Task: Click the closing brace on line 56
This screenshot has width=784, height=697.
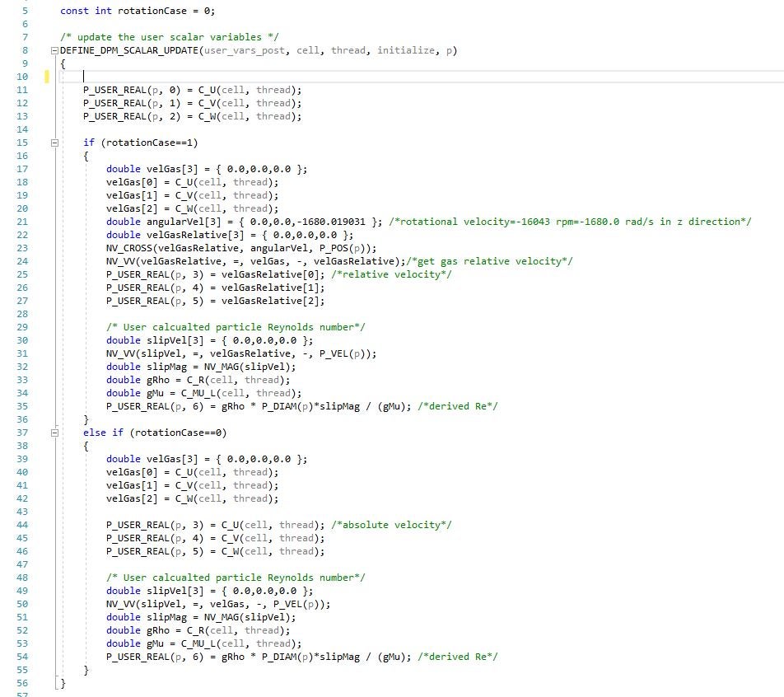Action: click(63, 683)
